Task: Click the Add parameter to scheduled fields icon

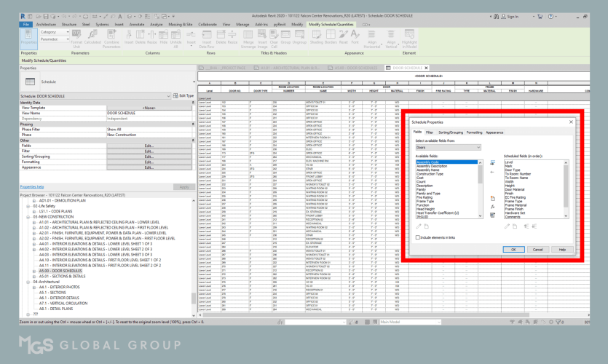Action: [492, 162]
